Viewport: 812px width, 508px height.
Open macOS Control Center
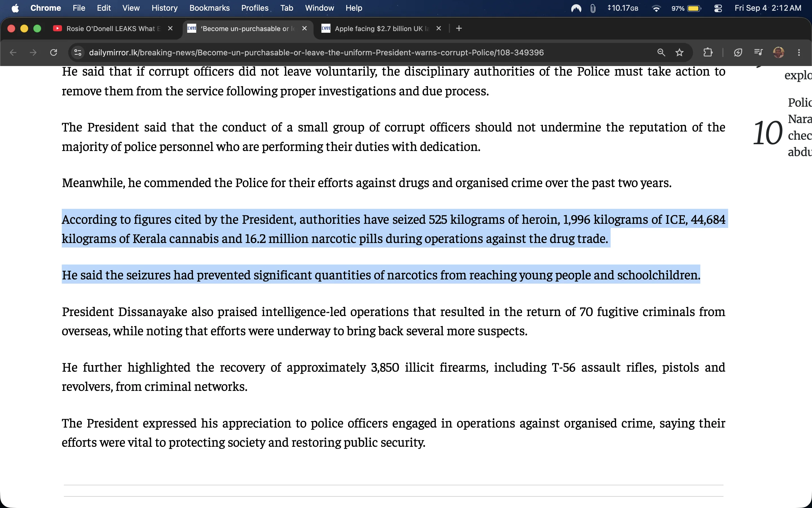[x=718, y=8]
